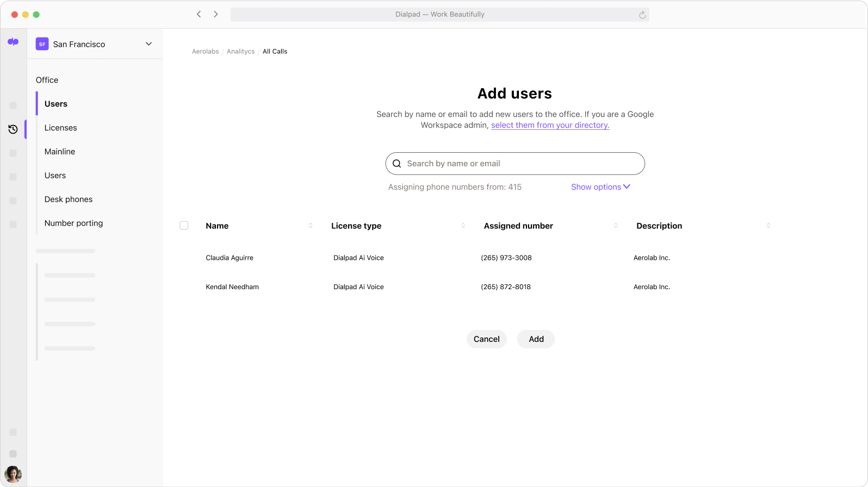Image resolution: width=868 pixels, height=487 pixels.
Task: Click Dialpad Ai Voice in Kendal's row
Action: coord(358,287)
